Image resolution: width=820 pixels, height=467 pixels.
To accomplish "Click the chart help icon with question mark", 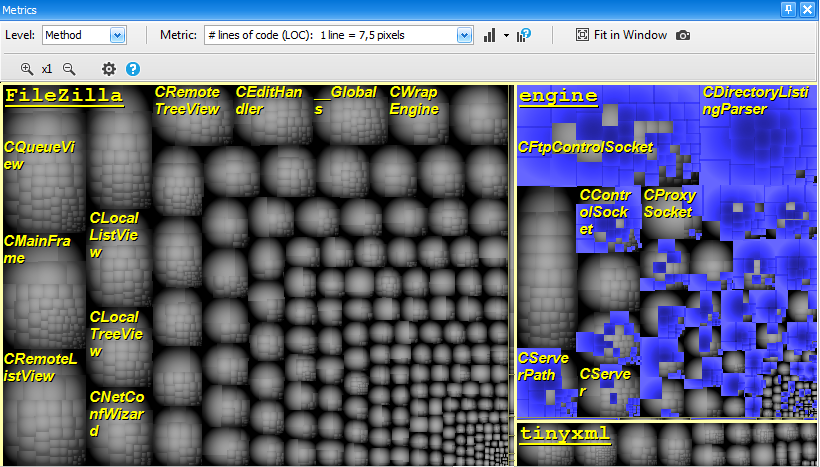I will tap(523, 35).
